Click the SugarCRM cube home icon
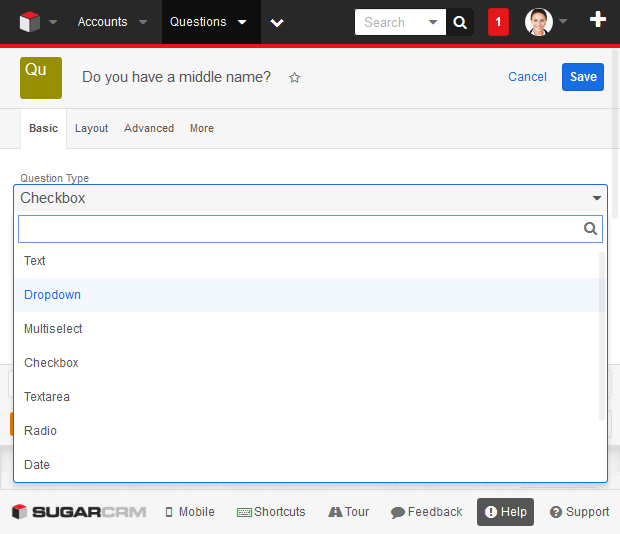Viewport: 620px width, 534px height. tap(30, 22)
